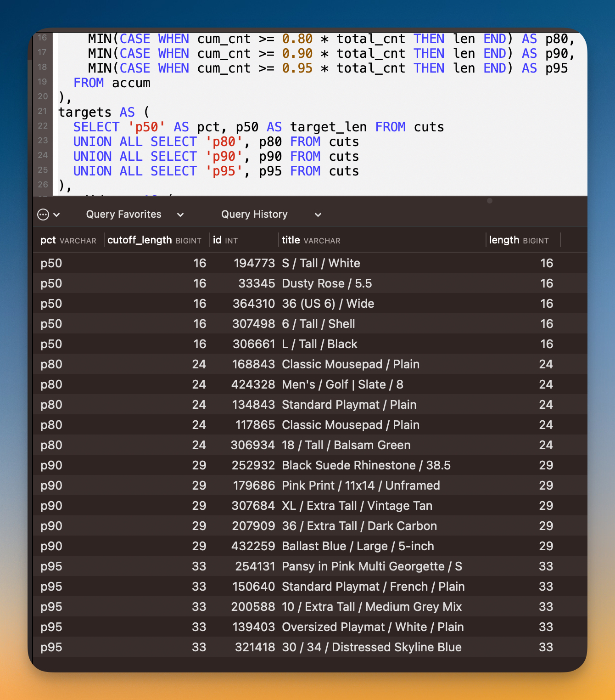This screenshot has height=700, width=615.
Task: Click the length BIGINT column header
Action: pos(519,240)
